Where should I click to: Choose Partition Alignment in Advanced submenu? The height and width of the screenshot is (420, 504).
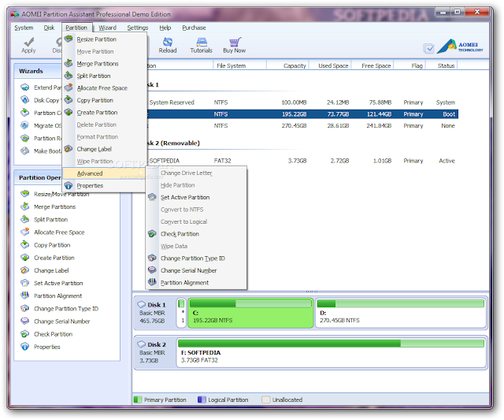(196, 283)
